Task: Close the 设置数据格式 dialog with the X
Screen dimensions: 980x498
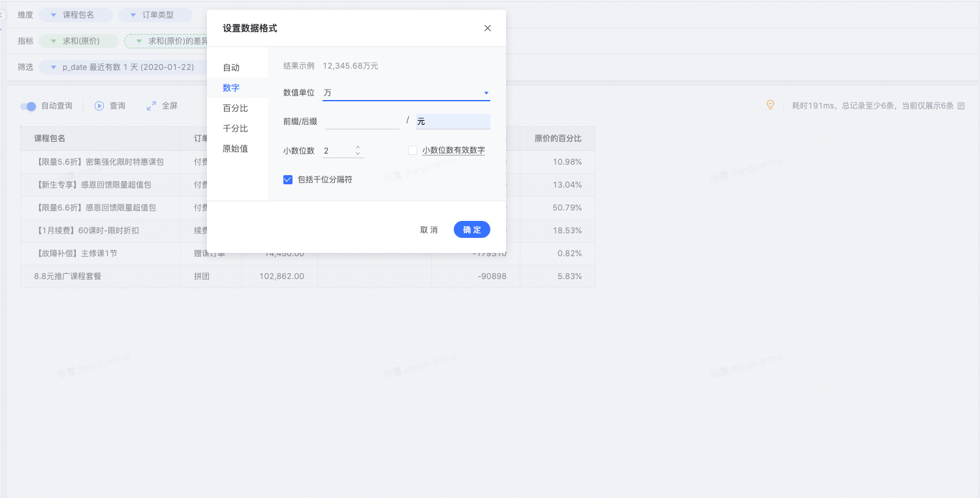Action: tap(488, 28)
